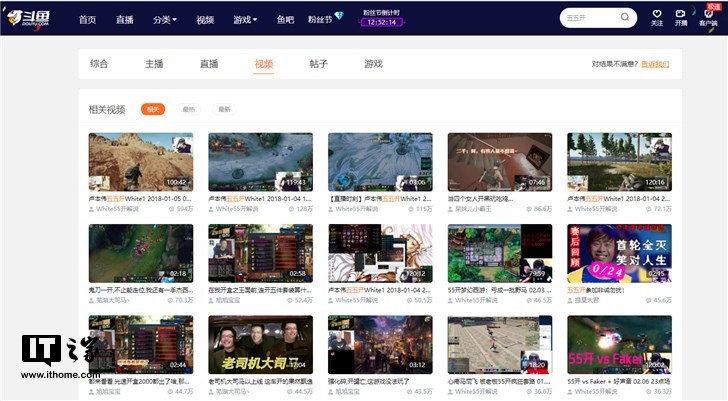This screenshot has height=401, width=728.
Task: Switch to the 直播 results tab
Action: 209,64
